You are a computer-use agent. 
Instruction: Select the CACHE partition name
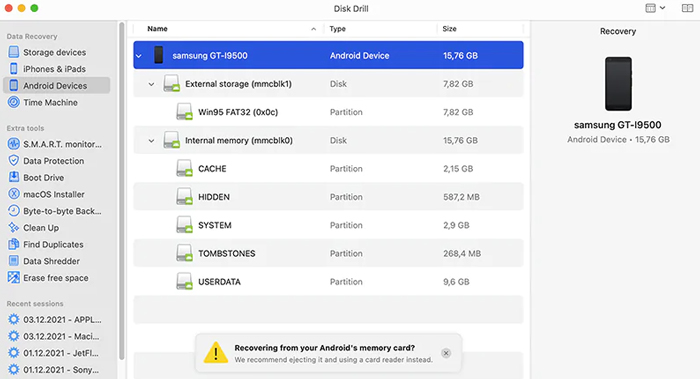212,169
